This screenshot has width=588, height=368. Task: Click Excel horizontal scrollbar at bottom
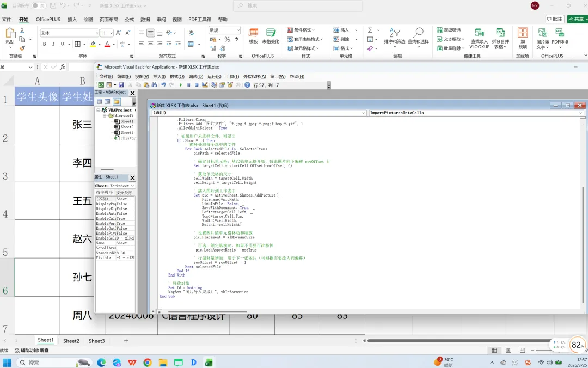460,341
